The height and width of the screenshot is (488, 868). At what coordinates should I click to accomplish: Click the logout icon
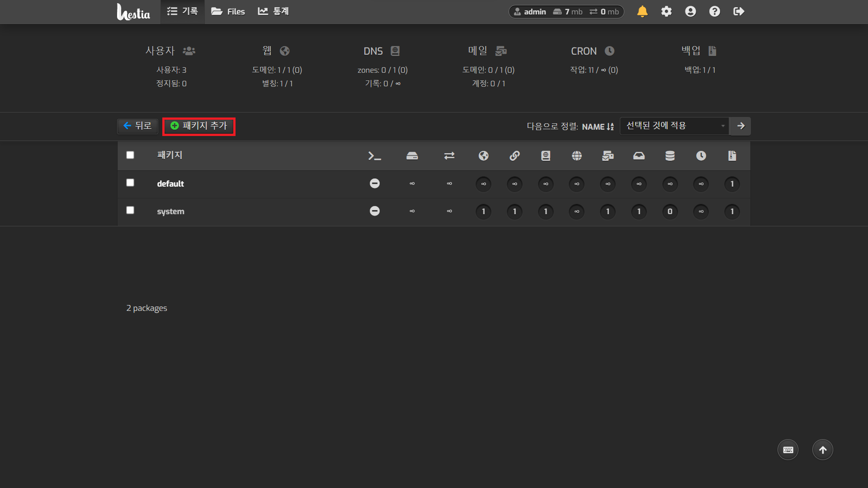739,11
